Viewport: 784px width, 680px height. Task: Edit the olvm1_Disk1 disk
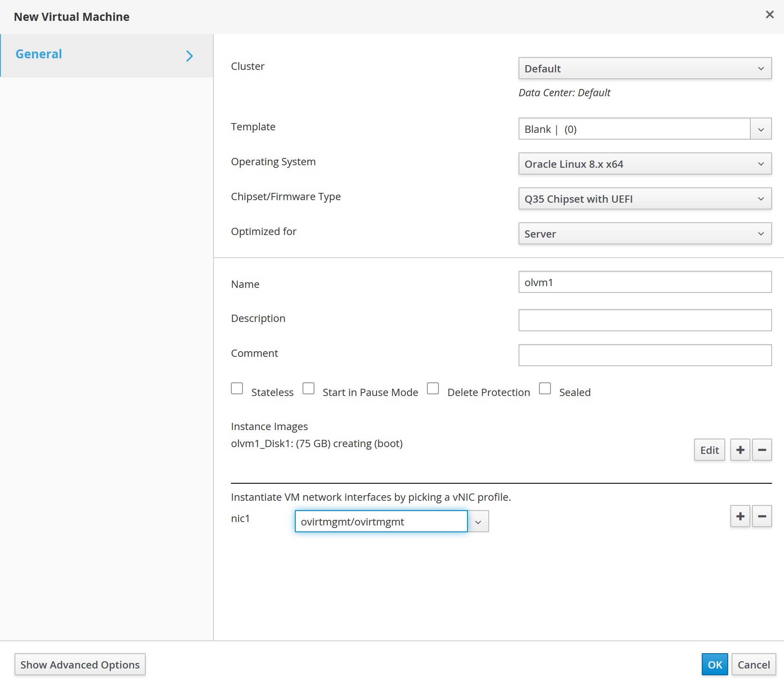point(709,450)
